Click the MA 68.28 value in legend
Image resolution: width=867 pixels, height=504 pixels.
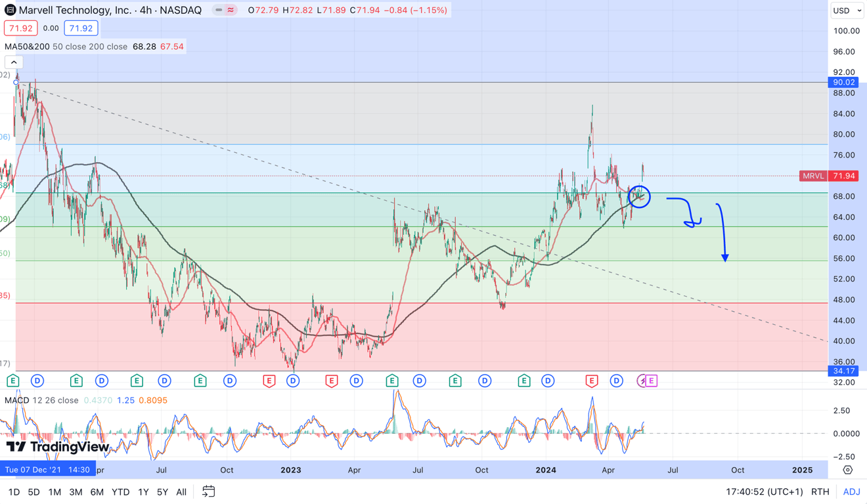(144, 47)
